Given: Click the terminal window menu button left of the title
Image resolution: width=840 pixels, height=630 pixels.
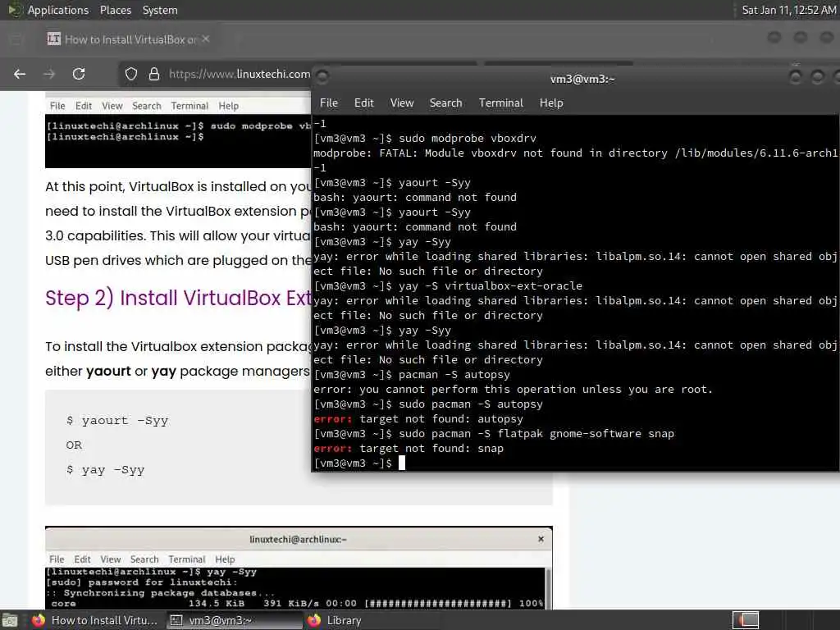Looking at the screenshot, I should pos(322,77).
